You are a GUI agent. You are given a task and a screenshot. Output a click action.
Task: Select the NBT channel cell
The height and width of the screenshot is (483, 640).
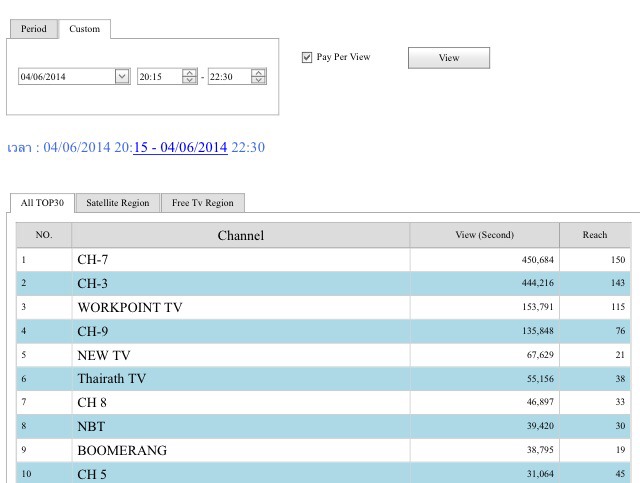[241, 427]
